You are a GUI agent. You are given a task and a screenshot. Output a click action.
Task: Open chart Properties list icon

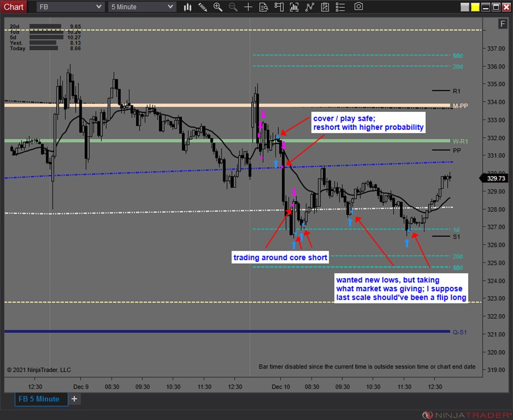[x=340, y=7]
